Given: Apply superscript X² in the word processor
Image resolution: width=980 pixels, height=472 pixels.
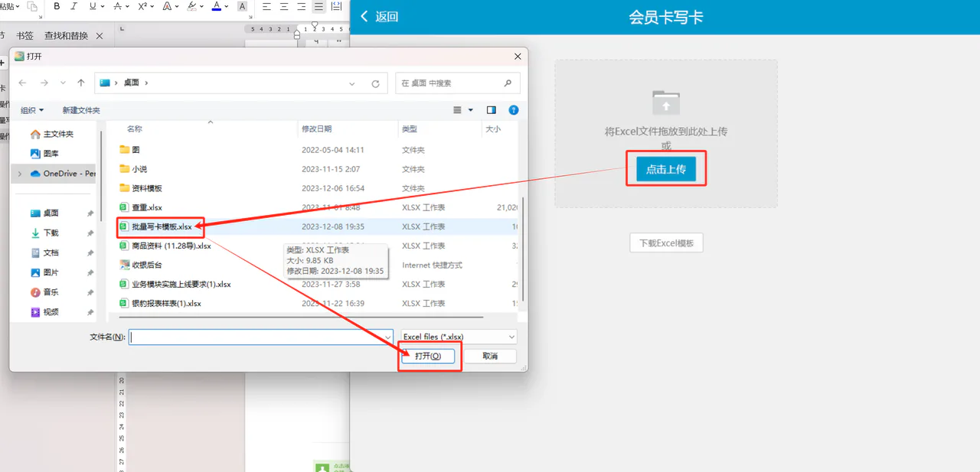Looking at the screenshot, I should coord(142,6).
